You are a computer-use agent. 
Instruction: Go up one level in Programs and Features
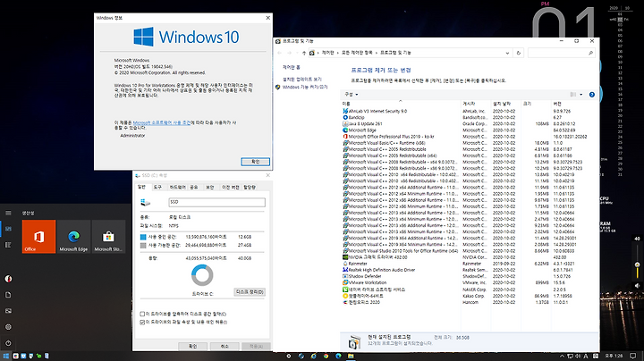(304, 53)
